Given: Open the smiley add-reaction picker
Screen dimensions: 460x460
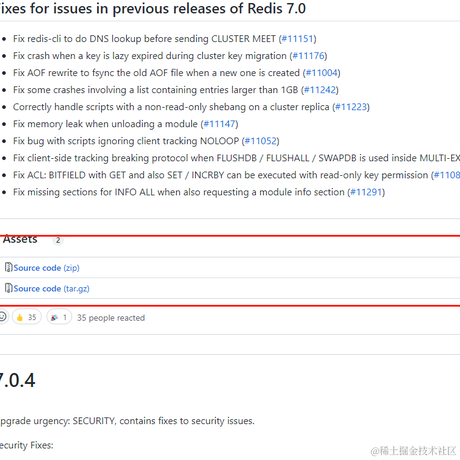Looking at the screenshot, I should click(x=3, y=317).
